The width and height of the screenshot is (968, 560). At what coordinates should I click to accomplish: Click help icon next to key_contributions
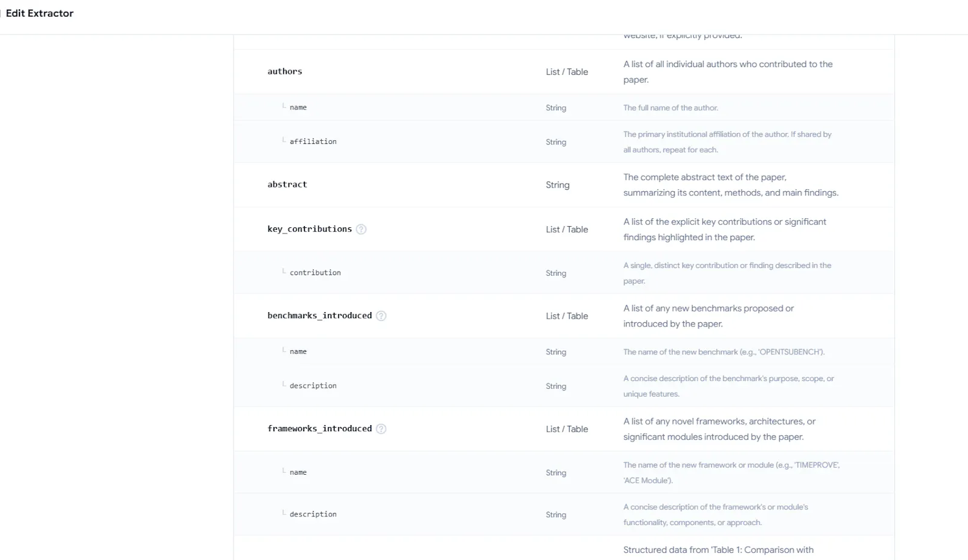coord(361,229)
